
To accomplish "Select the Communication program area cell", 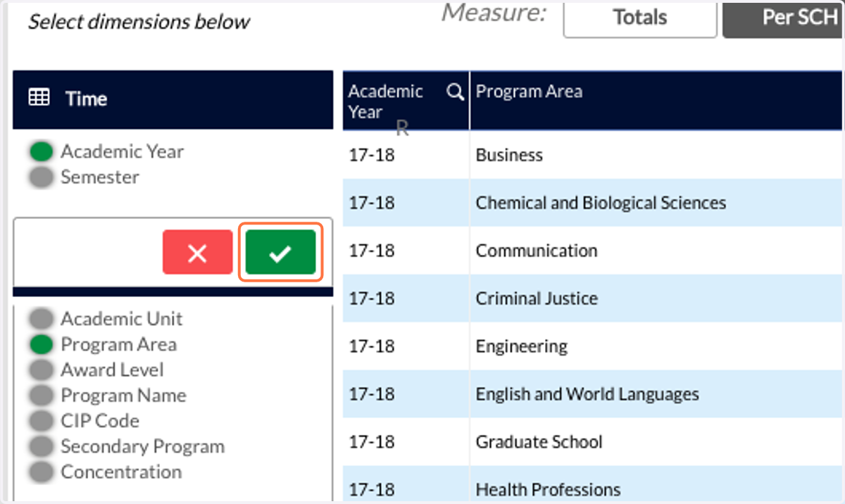I will click(x=656, y=251).
